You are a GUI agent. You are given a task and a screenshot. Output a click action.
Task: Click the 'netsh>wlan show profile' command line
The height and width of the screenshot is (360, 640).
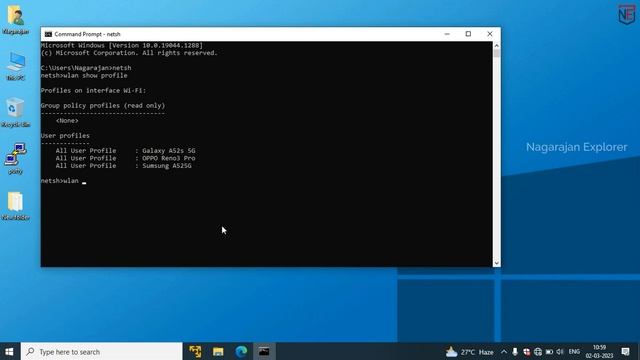click(x=84, y=76)
